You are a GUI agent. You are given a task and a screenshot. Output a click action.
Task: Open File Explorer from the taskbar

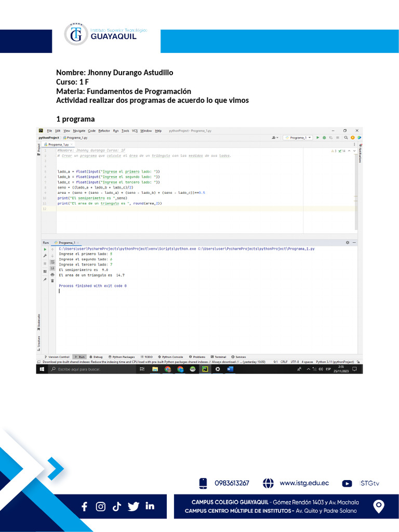155,369
